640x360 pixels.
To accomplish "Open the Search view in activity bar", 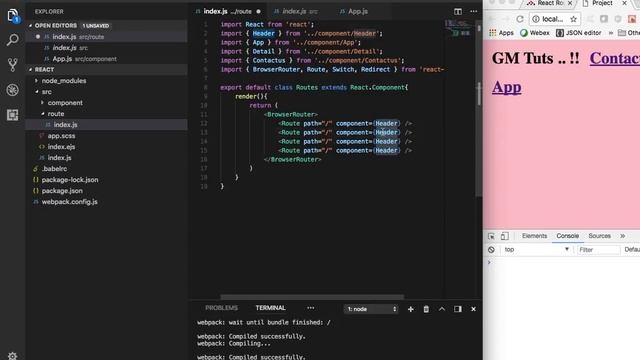I will pyautogui.click(x=13, y=40).
